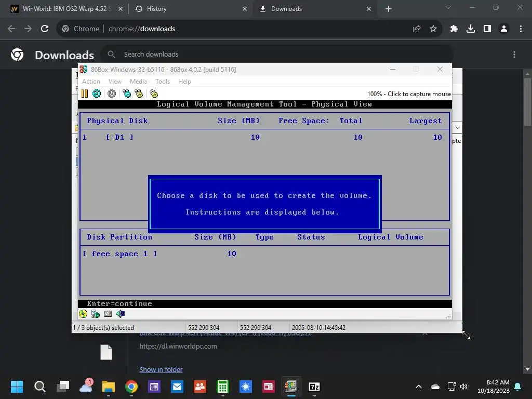Send Ctrl+Alt+Esc via toolbar icon
The image size is (532, 399).
tap(139, 94)
